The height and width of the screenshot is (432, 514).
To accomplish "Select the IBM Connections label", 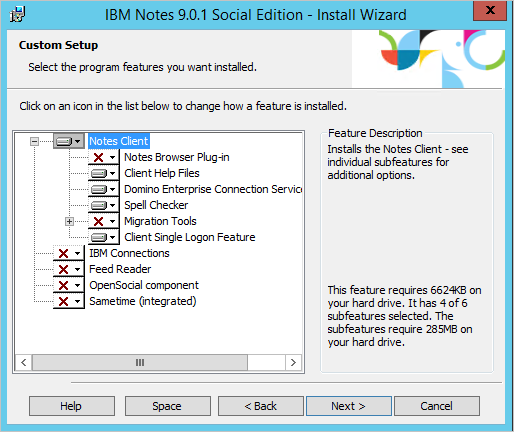I will pyautogui.click(x=129, y=253).
